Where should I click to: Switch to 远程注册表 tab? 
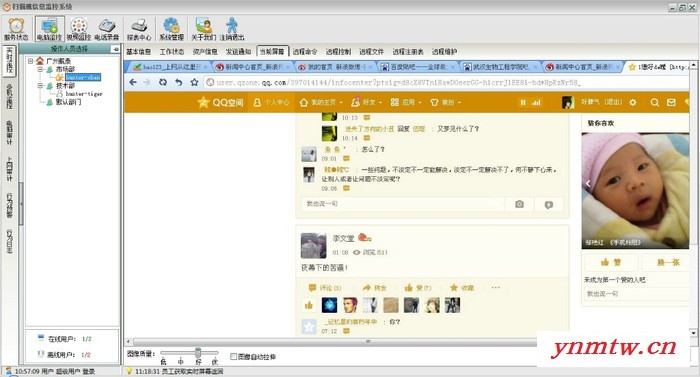(x=408, y=52)
